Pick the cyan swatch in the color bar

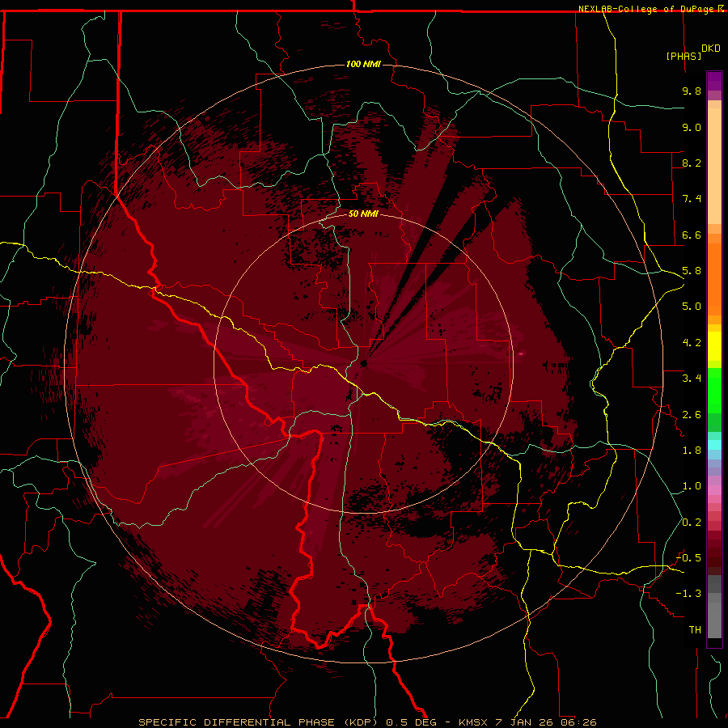point(714,445)
